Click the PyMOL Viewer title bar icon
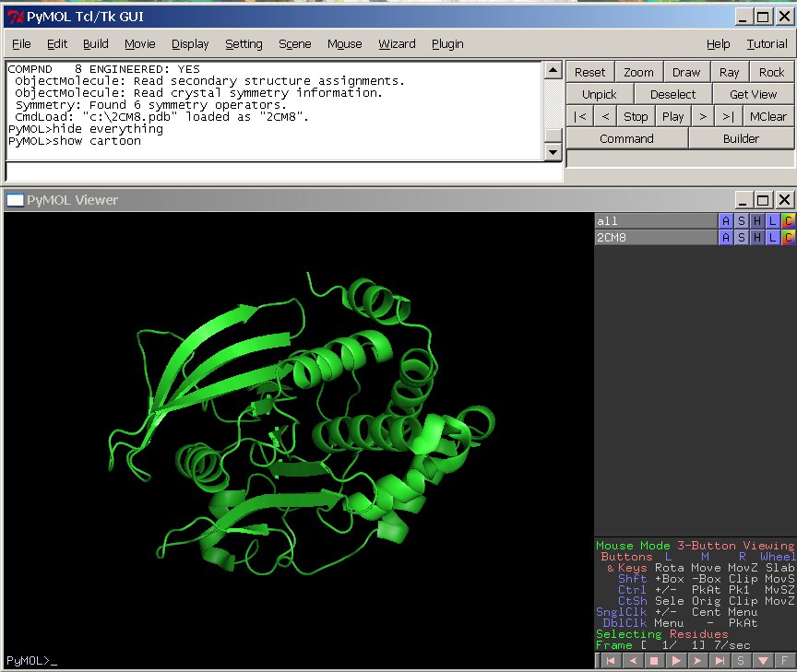Image resolution: width=797 pixels, height=672 pixels. (15, 200)
